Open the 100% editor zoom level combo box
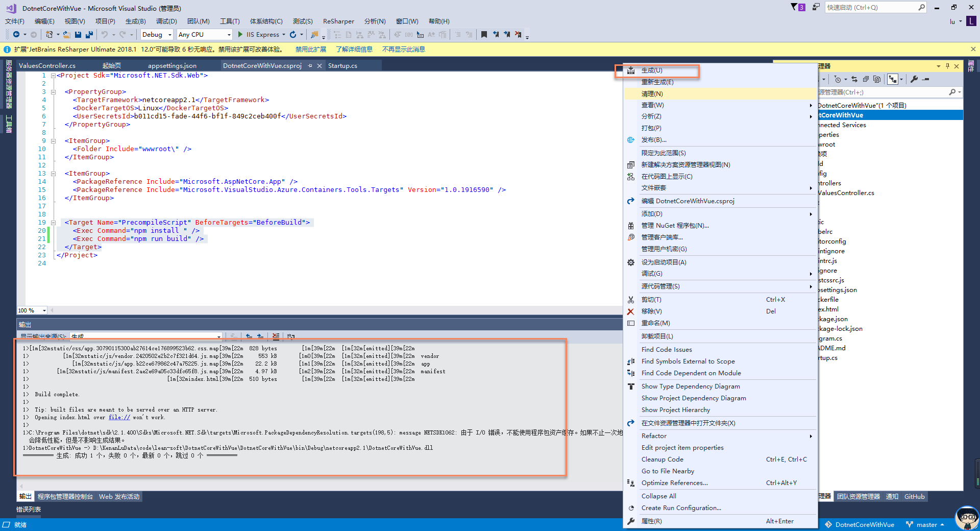 click(44, 310)
